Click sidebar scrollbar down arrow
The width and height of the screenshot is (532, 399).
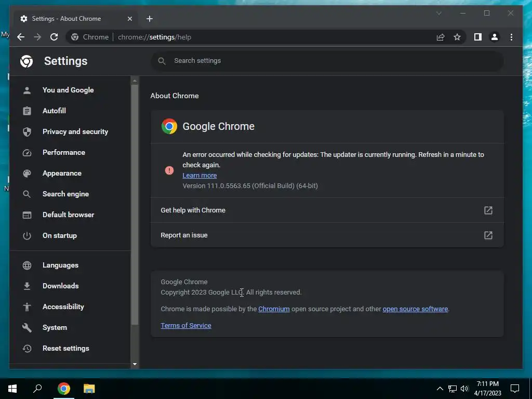pos(135,364)
